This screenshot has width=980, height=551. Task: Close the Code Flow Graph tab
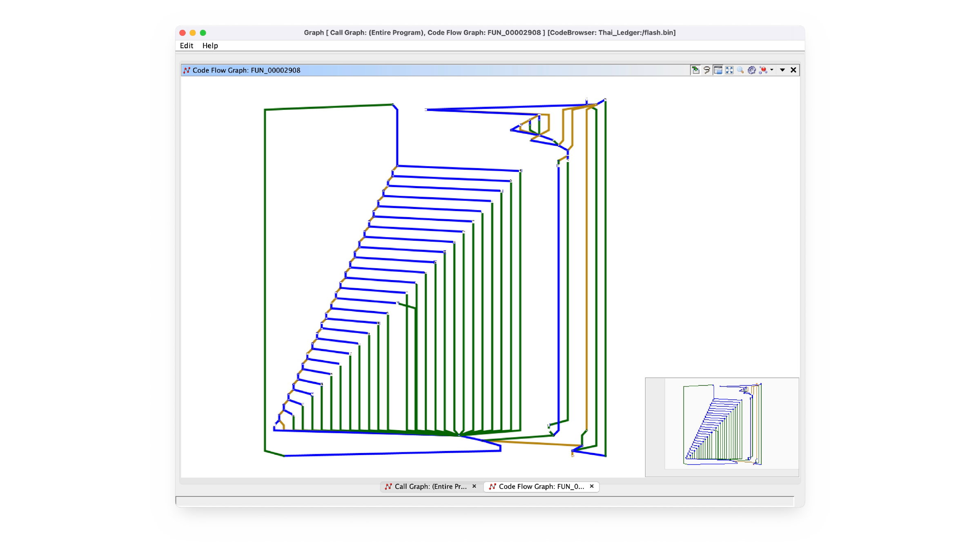click(x=592, y=486)
